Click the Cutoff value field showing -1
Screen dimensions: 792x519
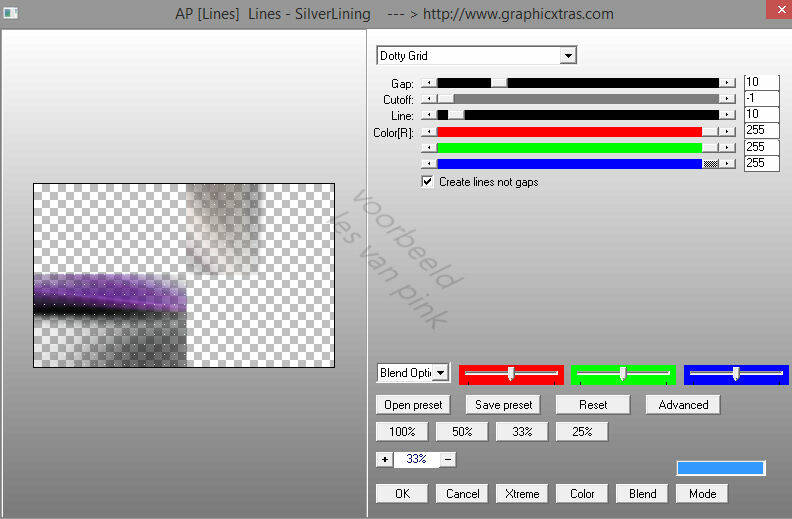pyautogui.click(x=761, y=98)
